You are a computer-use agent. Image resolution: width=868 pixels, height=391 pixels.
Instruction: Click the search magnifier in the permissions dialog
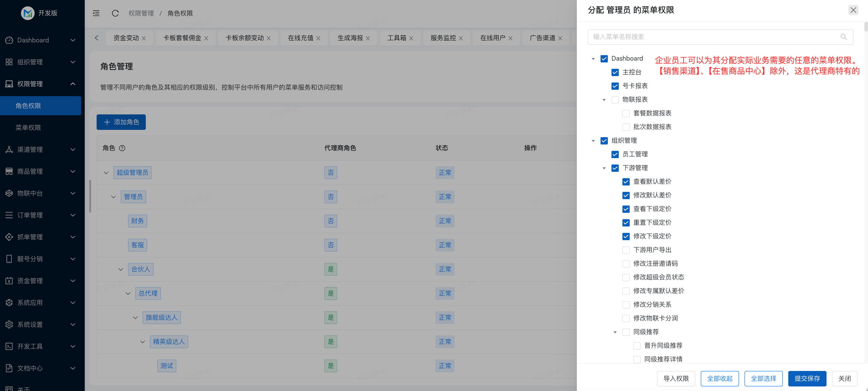[x=844, y=37]
